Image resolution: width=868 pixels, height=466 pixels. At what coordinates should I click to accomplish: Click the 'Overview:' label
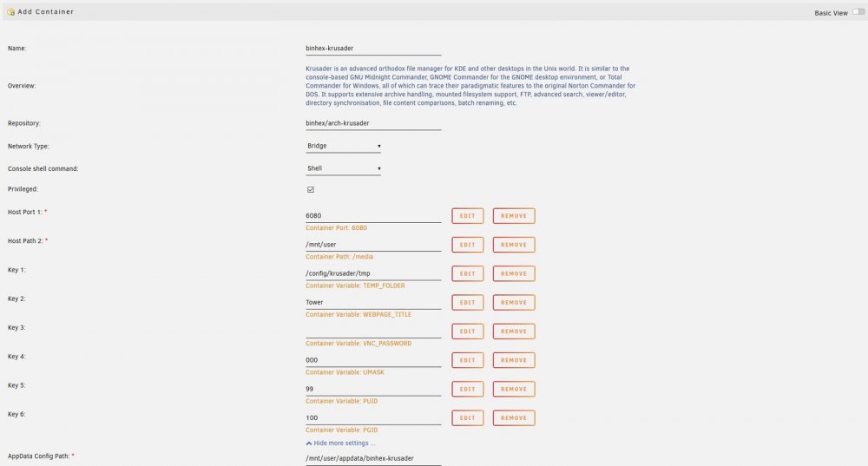click(x=22, y=86)
